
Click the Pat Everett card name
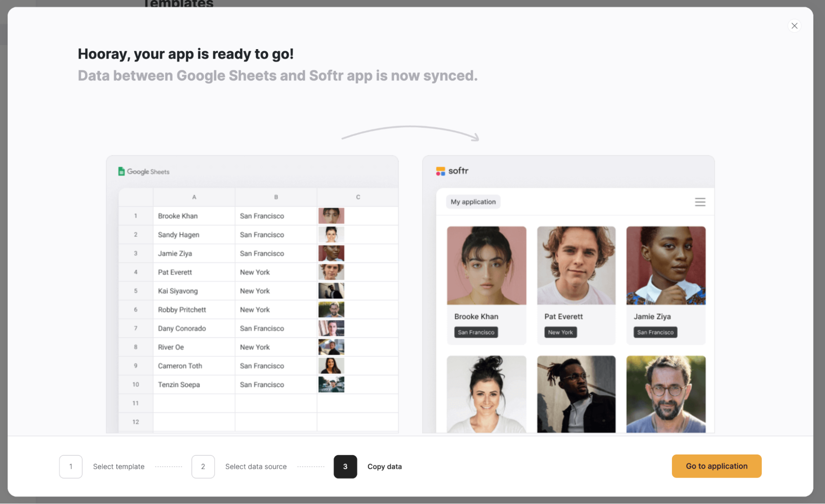tap(563, 317)
